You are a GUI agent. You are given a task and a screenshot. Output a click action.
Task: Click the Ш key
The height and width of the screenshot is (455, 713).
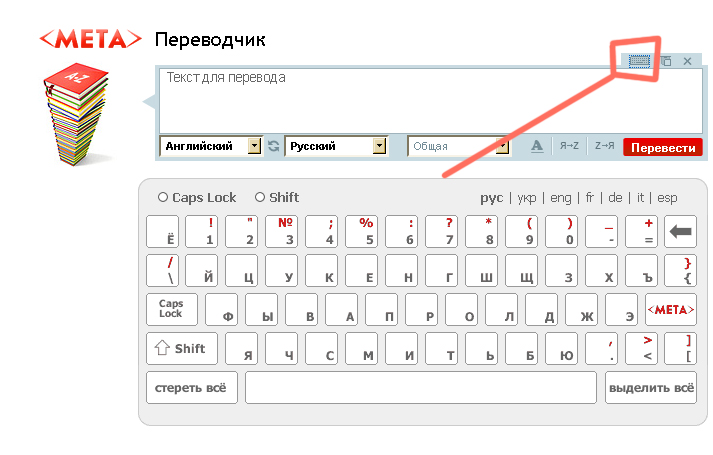click(482, 270)
